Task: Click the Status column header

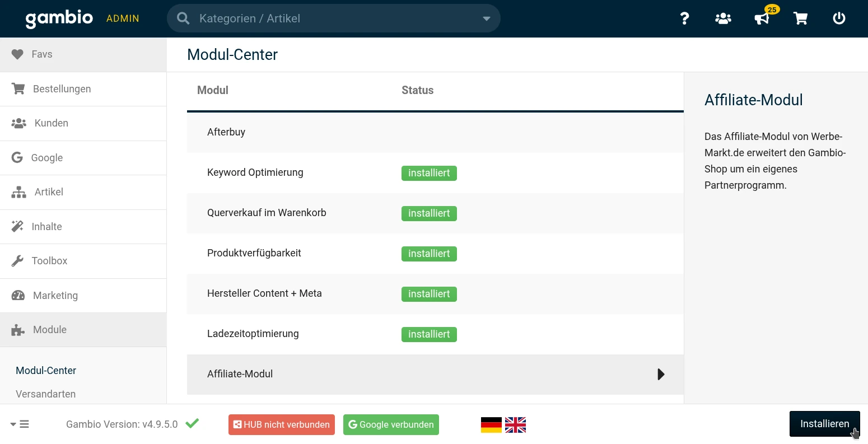Action: pos(417,90)
